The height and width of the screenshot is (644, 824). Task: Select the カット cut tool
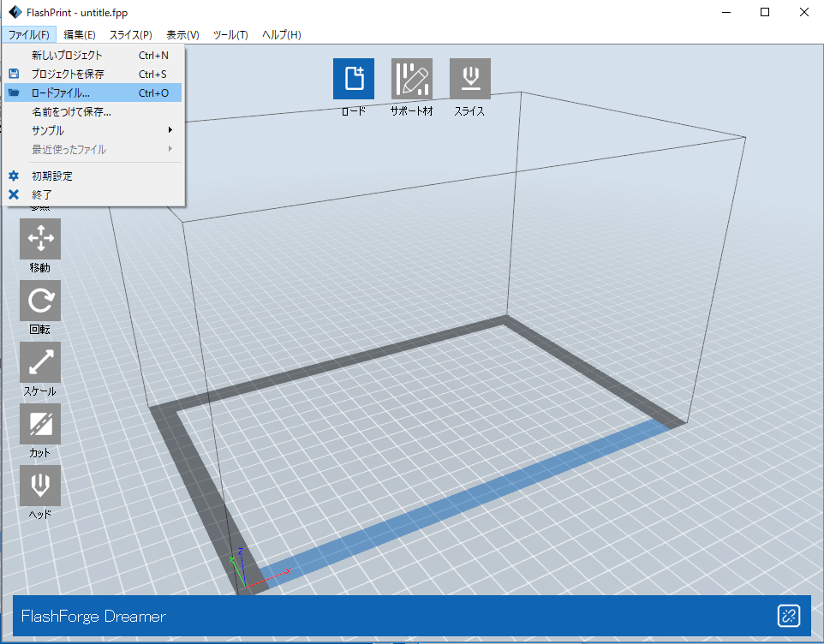point(40,424)
